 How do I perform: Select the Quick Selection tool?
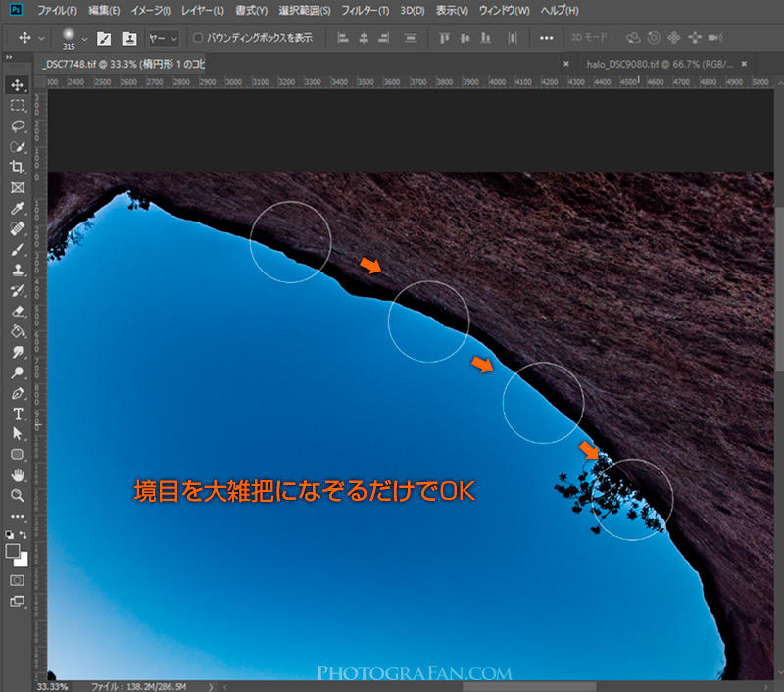click(x=18, y=146)
